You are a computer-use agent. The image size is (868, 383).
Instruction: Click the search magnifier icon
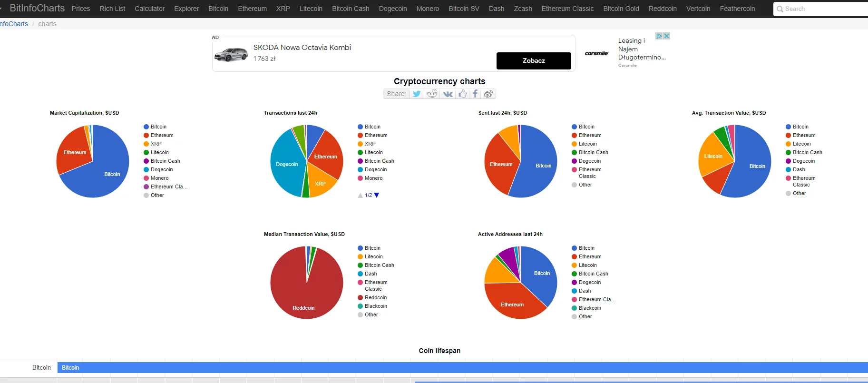click(x=780, y=9)
